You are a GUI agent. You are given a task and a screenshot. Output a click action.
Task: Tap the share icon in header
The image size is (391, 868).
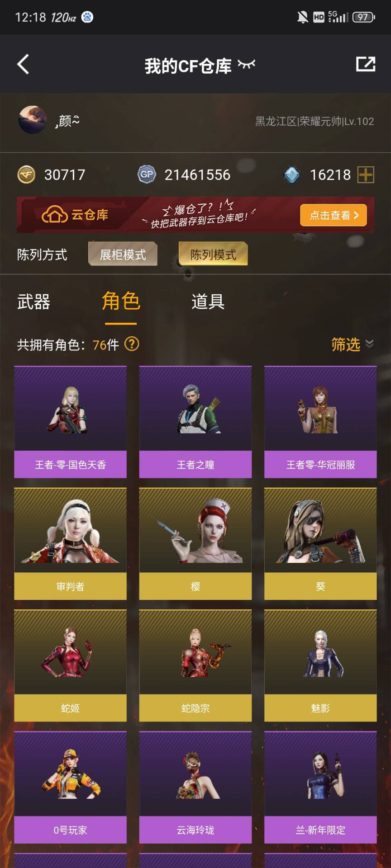pyautogui.click(x=366, y=64)
